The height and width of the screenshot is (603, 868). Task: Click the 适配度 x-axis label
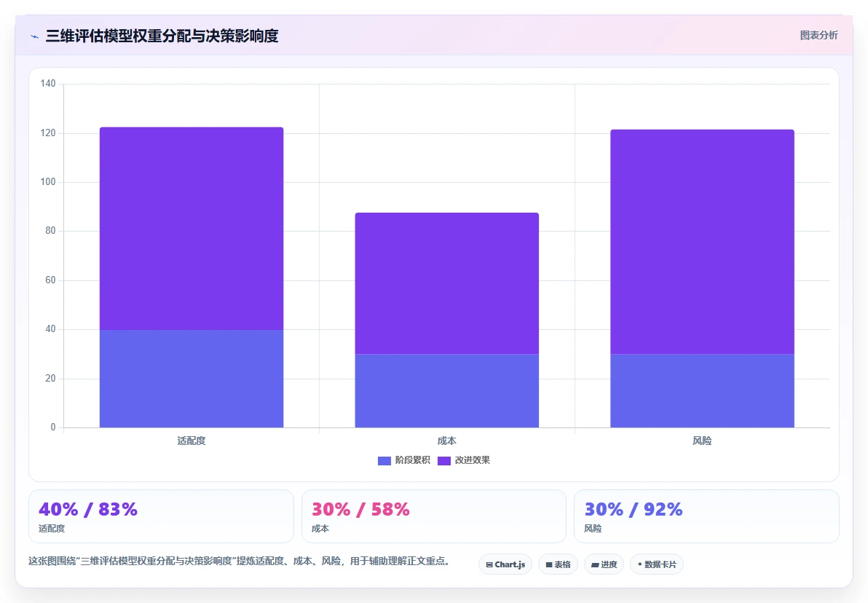(x=192, y=441)
